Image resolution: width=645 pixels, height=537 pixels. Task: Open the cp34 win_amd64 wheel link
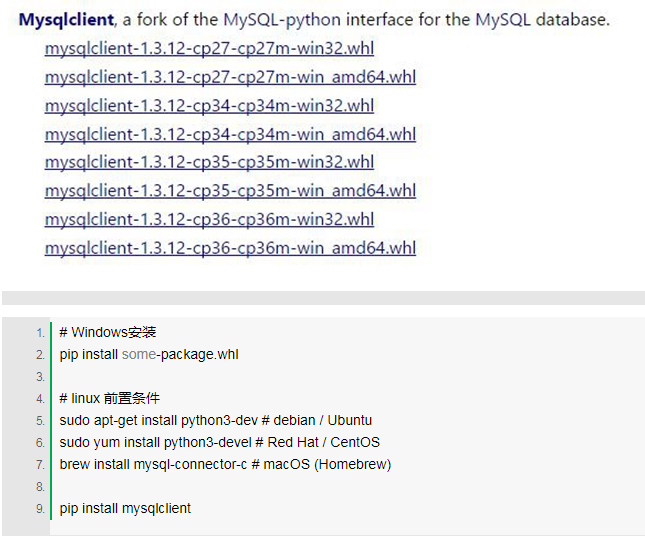pyautogui.click(x=230, y=134)
